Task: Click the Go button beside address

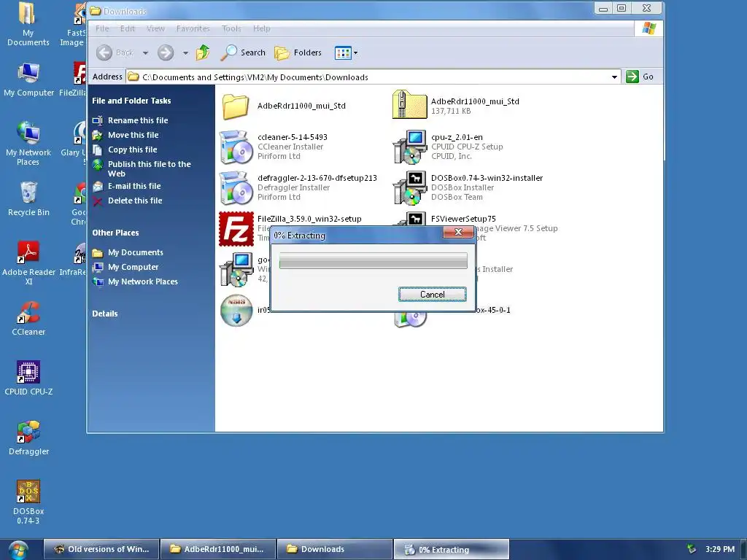Action: [x=640, y=77]
